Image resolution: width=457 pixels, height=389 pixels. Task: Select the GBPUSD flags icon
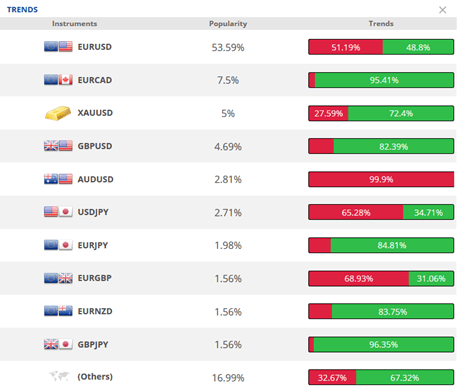click(x=58, y=146)
